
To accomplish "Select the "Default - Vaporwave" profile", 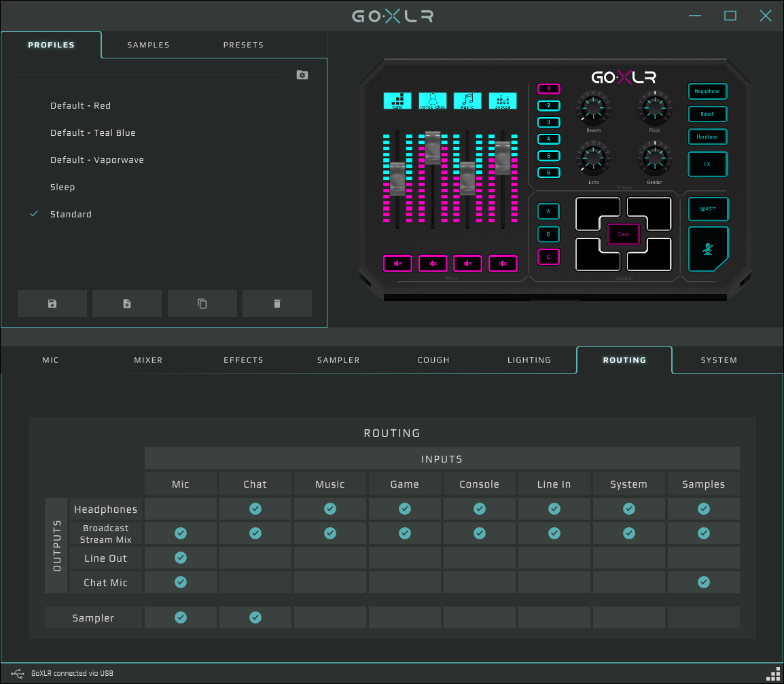I will coord(97,160).
